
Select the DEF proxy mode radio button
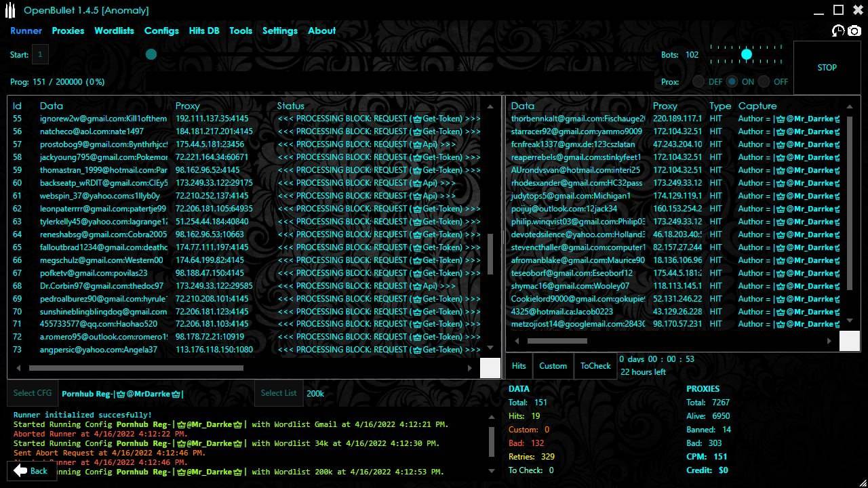pos(698,81)
